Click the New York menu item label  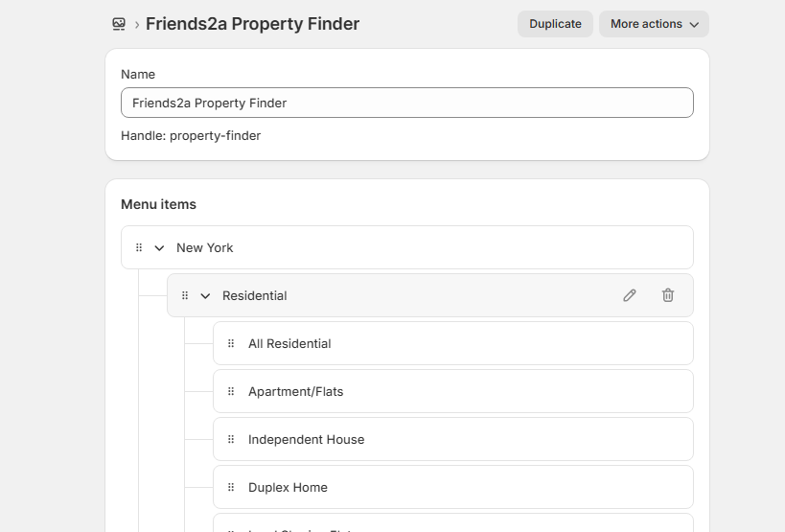(205, 247)
